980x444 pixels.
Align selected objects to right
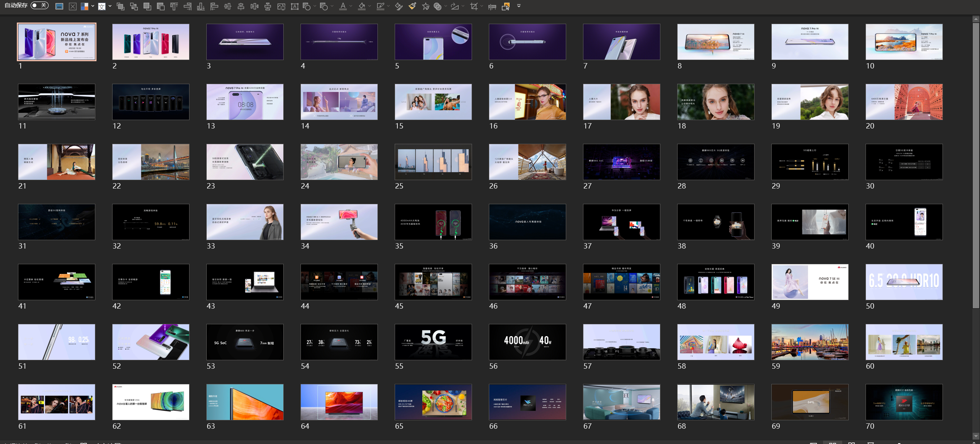pyautogui.click(x=188, y=6)
